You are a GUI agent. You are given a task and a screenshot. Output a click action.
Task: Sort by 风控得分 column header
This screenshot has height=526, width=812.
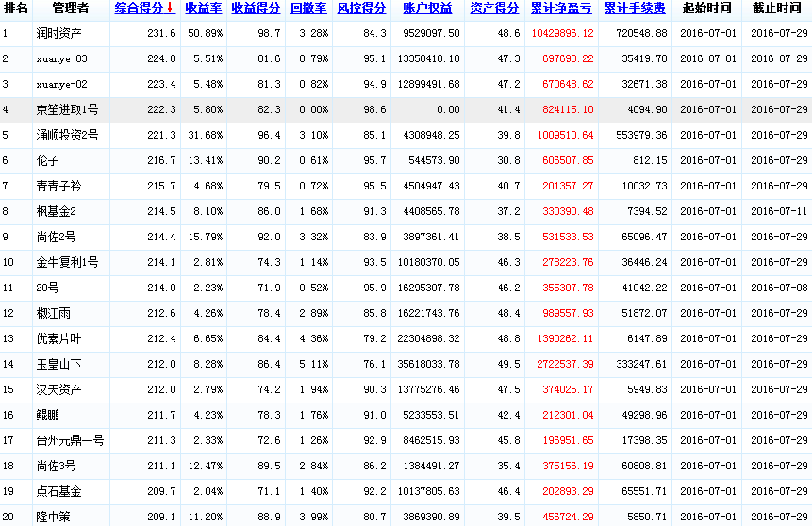(x=361, y=8)
